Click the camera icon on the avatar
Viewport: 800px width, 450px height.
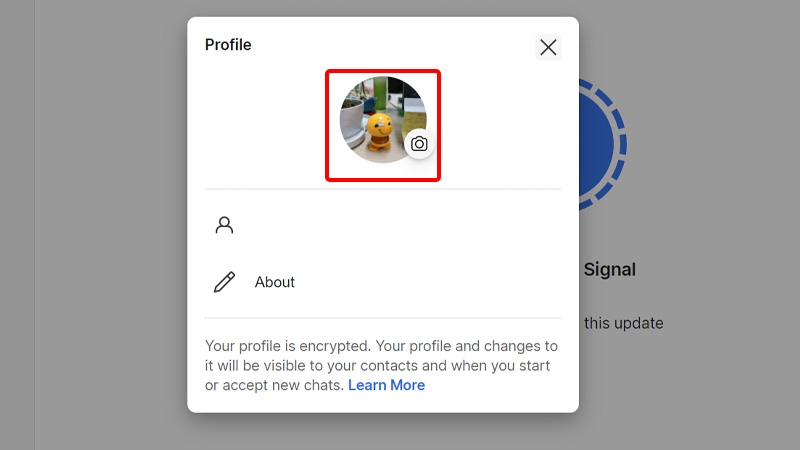(x=419, y=144)
